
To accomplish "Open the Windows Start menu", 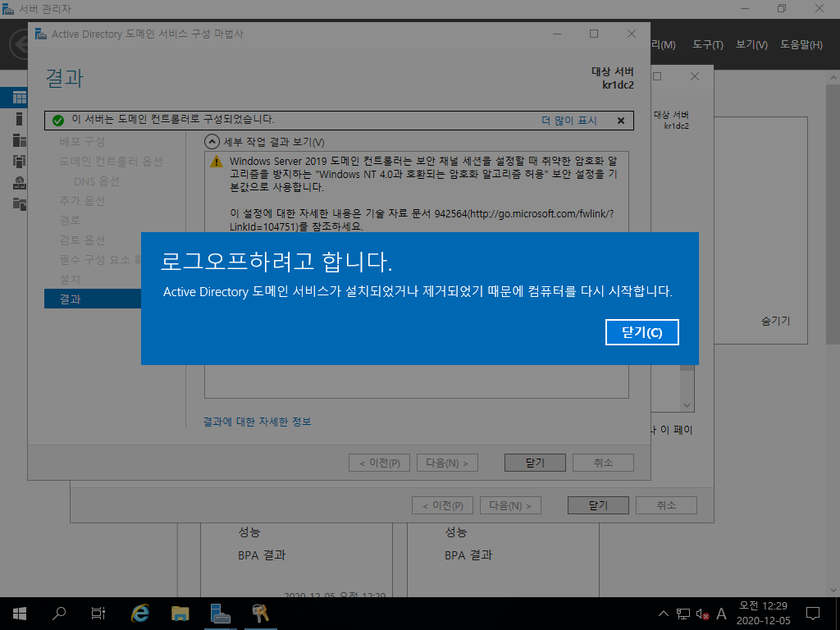I will click(20, 614).
